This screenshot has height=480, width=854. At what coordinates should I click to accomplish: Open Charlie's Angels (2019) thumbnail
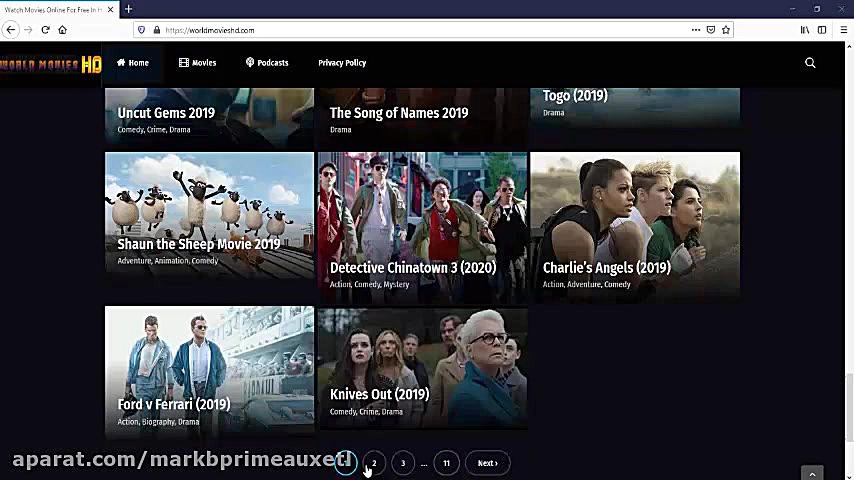[x=635, y=227]
